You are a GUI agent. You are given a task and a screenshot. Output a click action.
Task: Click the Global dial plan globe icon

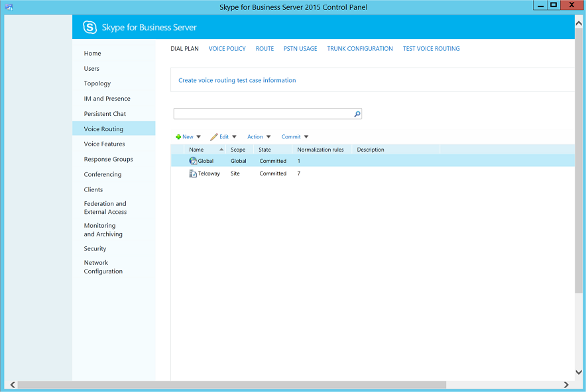193,161
